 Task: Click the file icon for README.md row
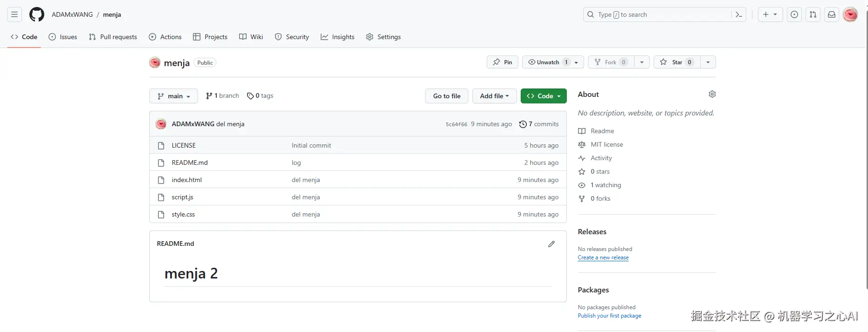[161, 163]
